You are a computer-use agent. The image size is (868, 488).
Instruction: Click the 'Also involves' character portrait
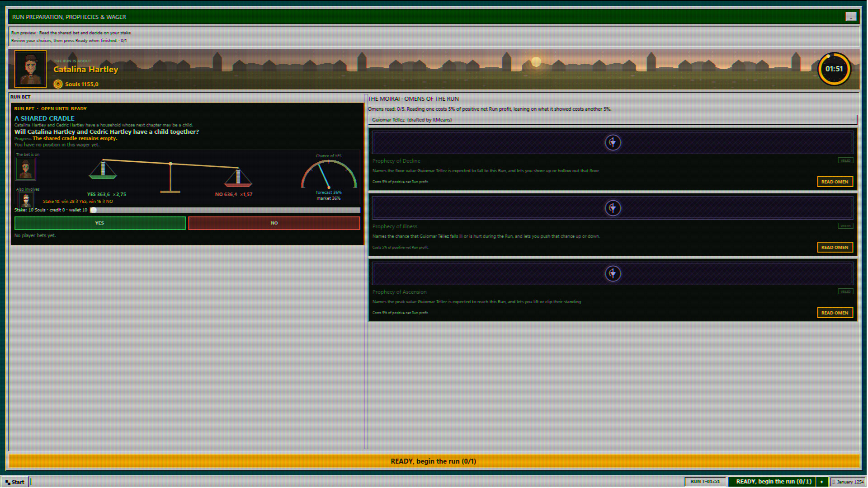tap(26, 199)
